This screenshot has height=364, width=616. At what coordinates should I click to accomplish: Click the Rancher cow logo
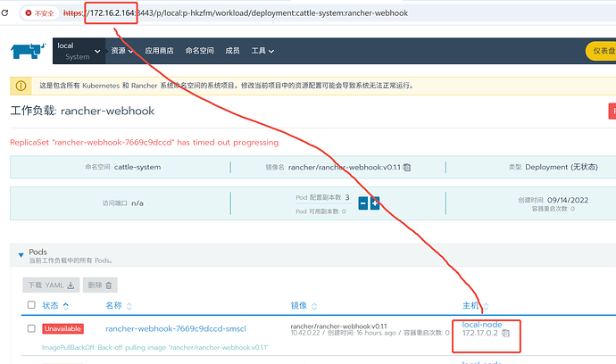(x=29, y=52)
